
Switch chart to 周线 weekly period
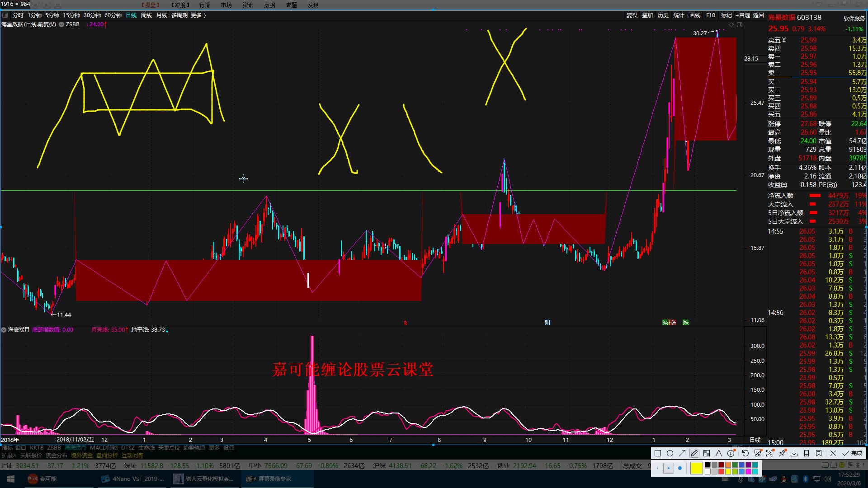point(146,15)
